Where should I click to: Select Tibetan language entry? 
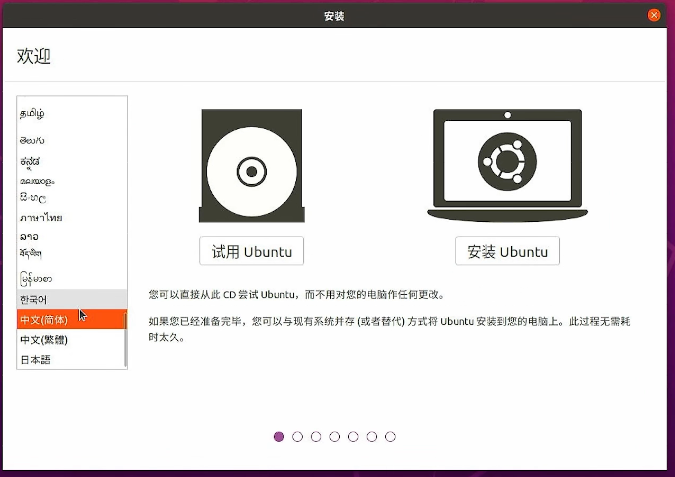click(x=71, y=254)
